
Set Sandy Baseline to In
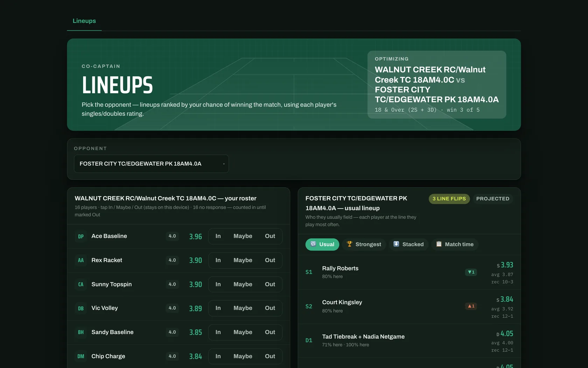[x=218, y=332]
